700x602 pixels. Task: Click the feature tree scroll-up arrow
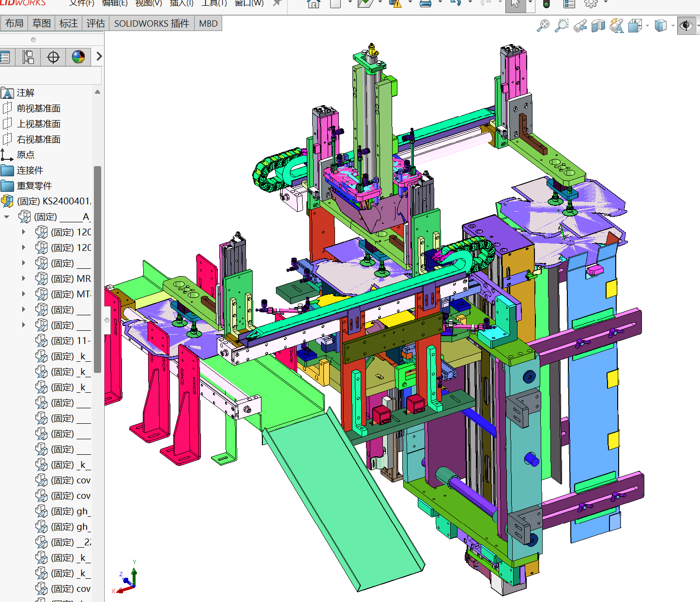pos(97,92)
